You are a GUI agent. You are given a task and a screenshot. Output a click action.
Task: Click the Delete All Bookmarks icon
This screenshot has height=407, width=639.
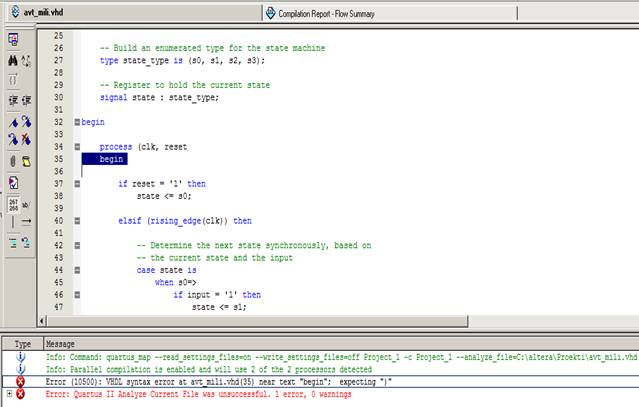[x=27, y=141]
